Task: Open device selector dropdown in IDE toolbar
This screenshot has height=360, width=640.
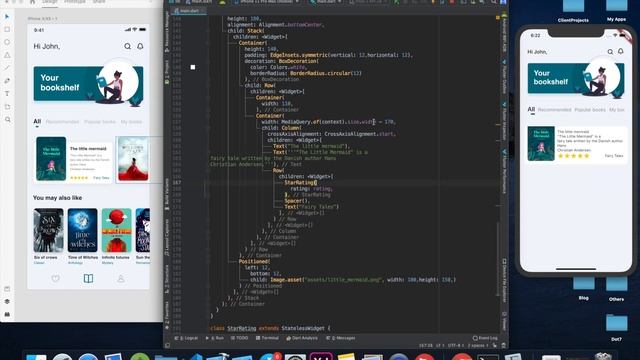Action: [267, 2]
